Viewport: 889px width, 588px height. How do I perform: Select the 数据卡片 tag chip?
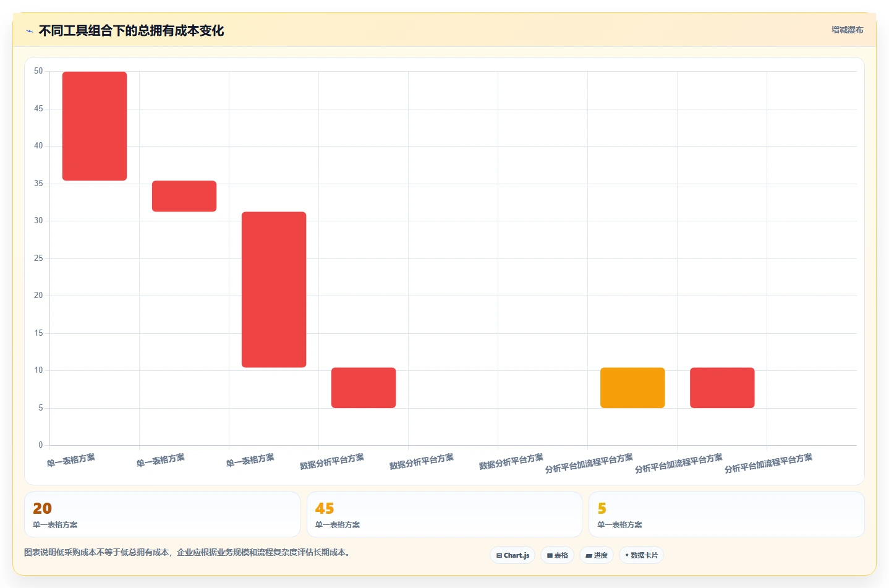(x=641, y=555)
